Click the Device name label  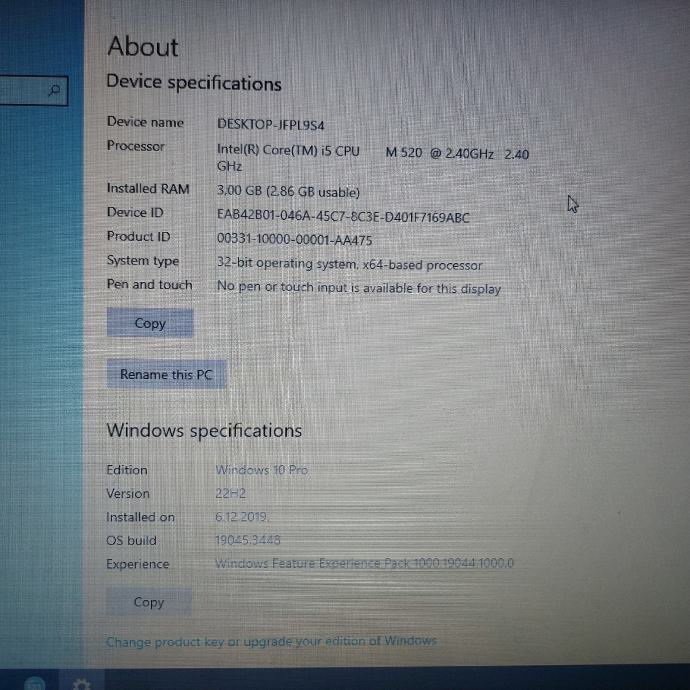coord(145,122)
